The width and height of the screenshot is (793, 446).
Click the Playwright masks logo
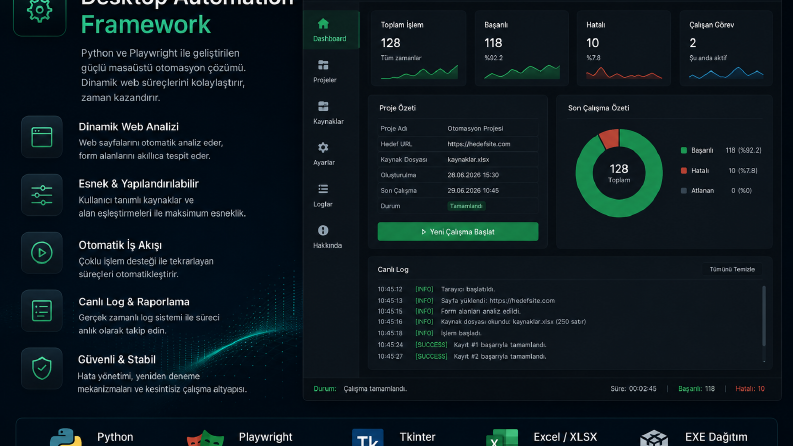[x=205, y=438]
